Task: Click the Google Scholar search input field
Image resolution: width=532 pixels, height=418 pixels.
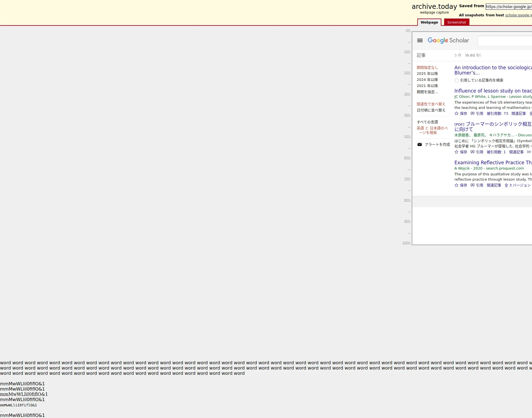Action: pyautogui.click(x=504, y=41)
